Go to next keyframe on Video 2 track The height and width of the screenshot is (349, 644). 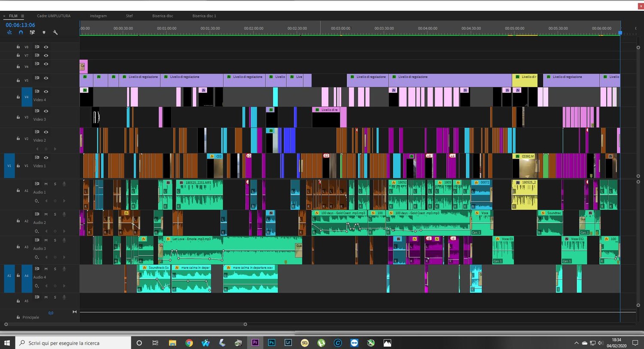tap(55, 149)
